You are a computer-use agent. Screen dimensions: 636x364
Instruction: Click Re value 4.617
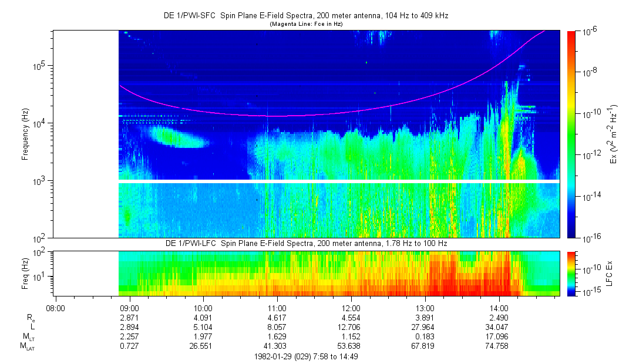[277, 318]
